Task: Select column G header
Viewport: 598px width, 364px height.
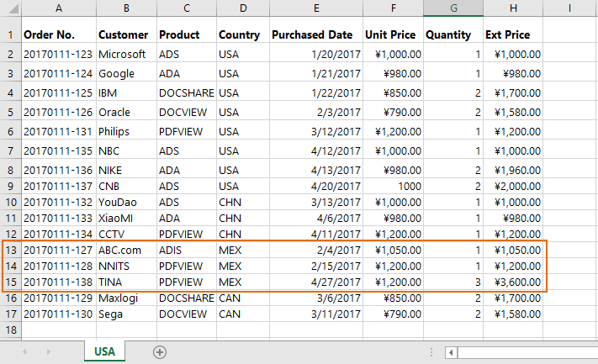Action: click(x=453, y=8)
